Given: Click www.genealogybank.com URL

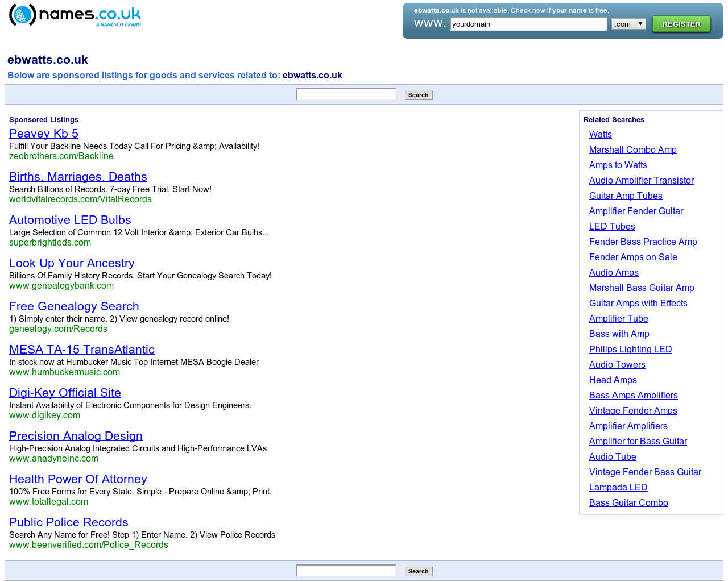Looking at the screenshot, I should pyautogui.click(x=61, y=286).
